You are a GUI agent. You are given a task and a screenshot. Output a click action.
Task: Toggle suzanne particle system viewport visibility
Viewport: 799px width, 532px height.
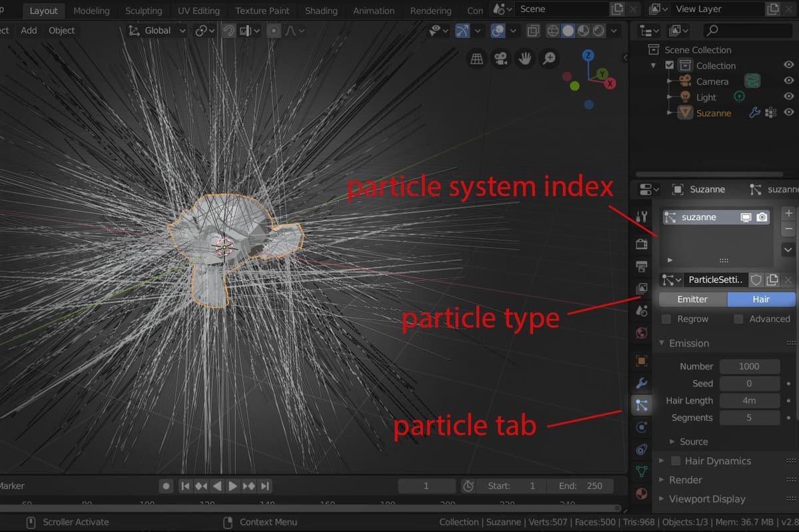point(746,217)
